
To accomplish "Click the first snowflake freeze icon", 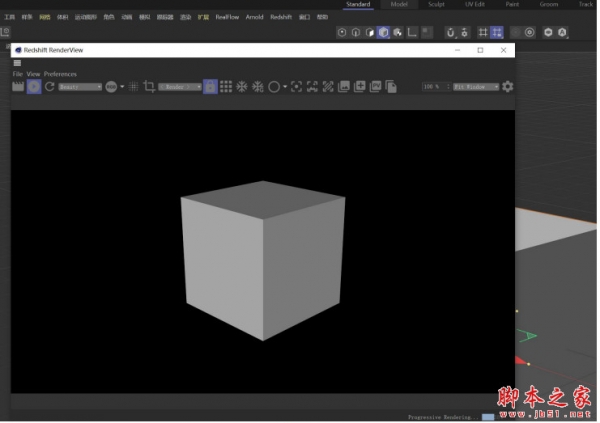I will tap(241, 87).
